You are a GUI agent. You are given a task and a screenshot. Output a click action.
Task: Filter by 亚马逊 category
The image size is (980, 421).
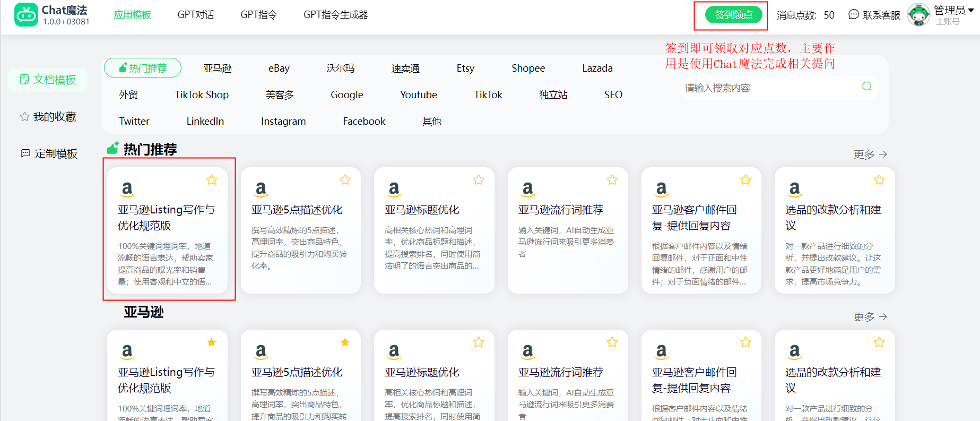pos(218,68)
